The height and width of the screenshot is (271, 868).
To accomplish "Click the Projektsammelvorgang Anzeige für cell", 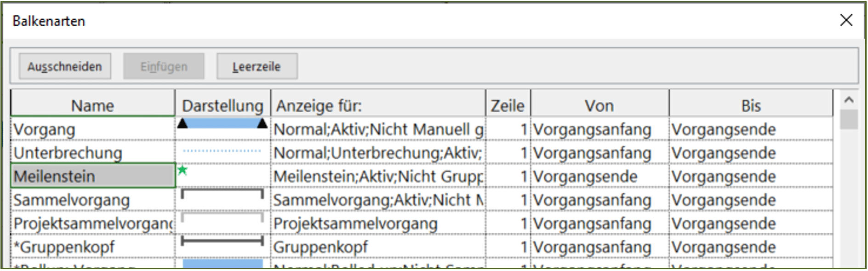I will coord(378,223).
